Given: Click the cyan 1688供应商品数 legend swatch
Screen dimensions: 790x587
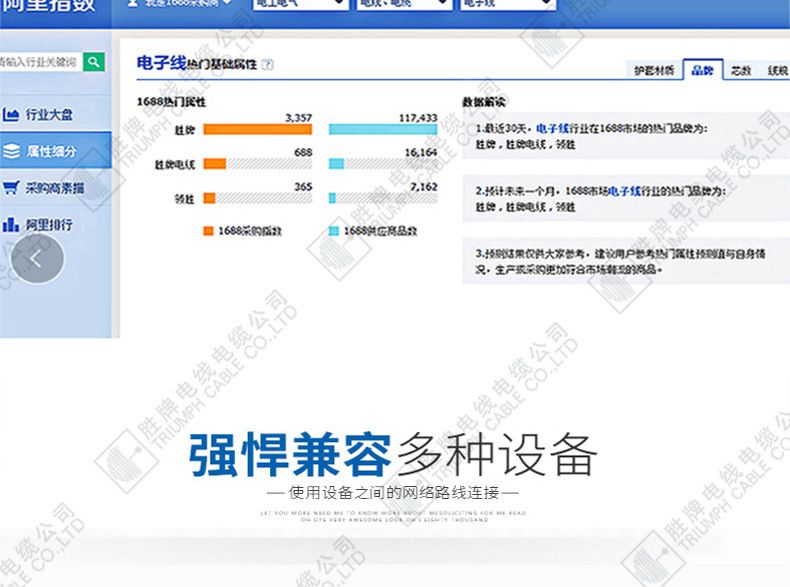Looking at the screenshot, I should coord(334,231).
